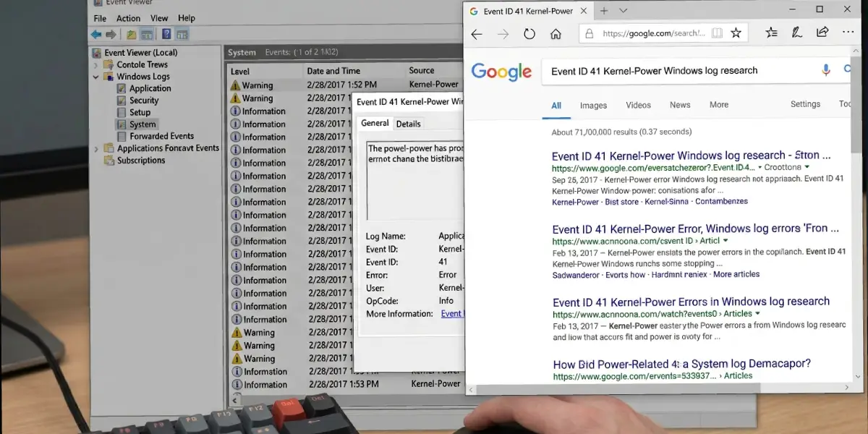Select the Windows Logs tree item
This screenshot has height=434, width=868.
tap(137, 77)
